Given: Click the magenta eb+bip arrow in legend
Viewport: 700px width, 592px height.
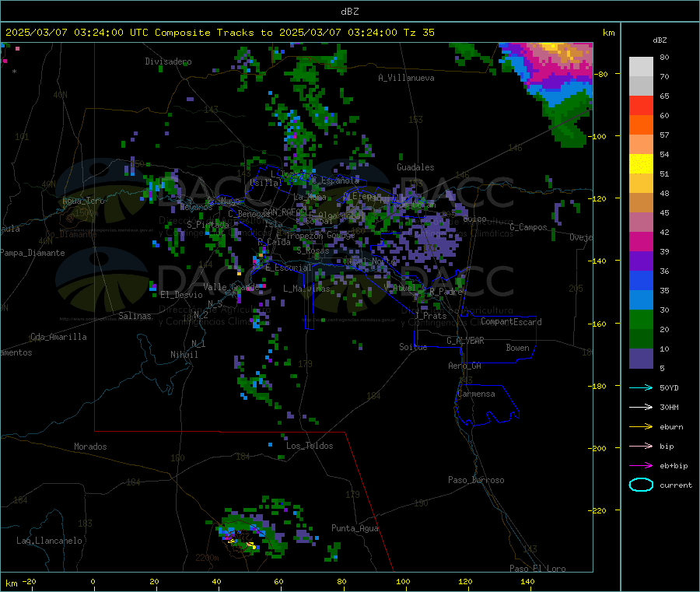Looking at the screenshot, I should tap(641, 465).
